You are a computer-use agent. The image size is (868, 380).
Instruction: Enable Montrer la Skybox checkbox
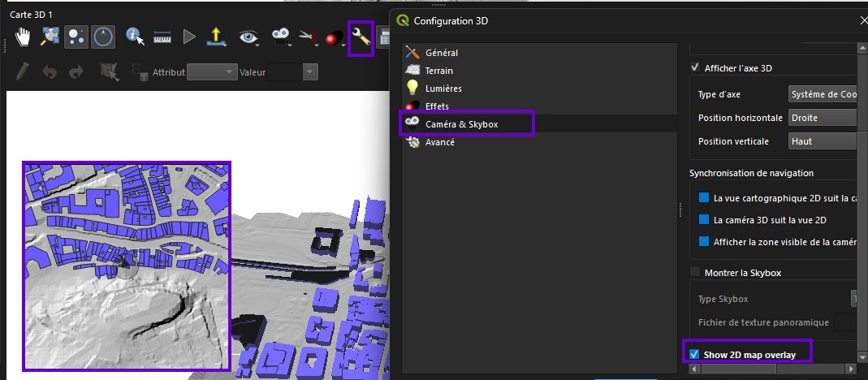pos(695,273)
